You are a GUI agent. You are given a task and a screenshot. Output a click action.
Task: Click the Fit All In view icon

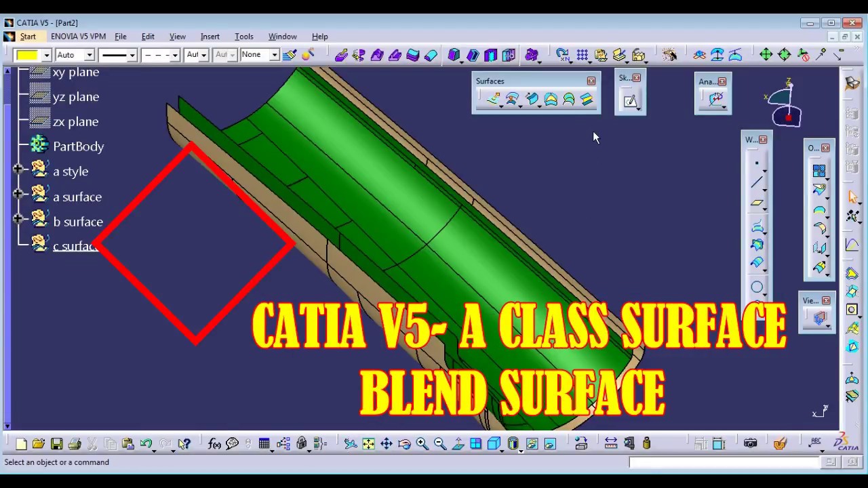click(368, 444)
